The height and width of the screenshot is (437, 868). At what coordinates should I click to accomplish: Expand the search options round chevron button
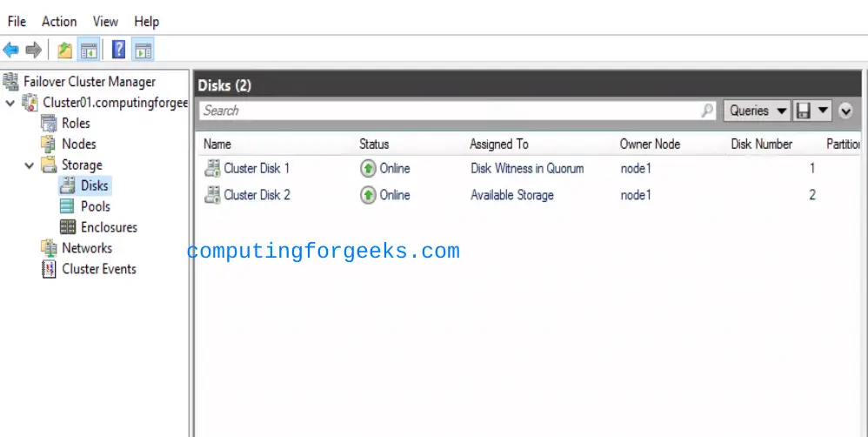click(845, 111)
